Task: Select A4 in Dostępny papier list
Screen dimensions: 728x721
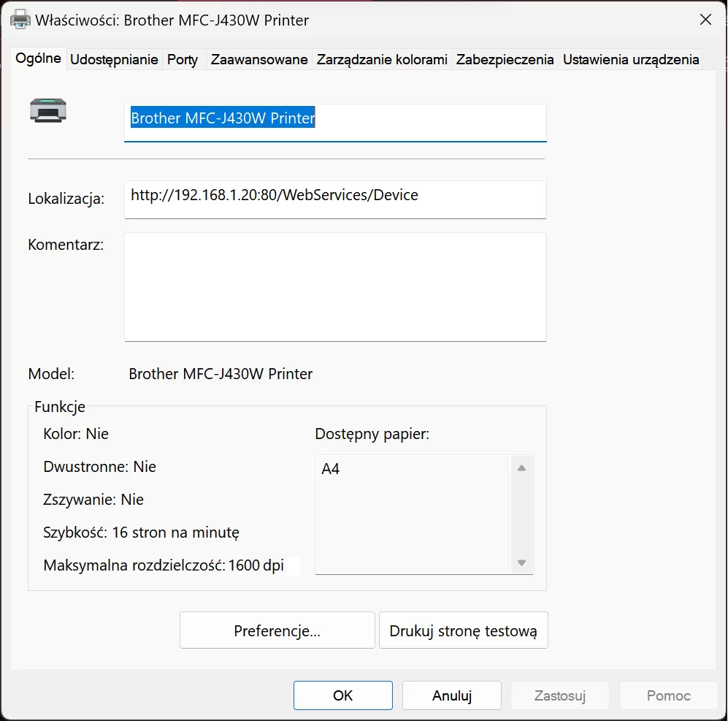Action: [x=330, y=469]
